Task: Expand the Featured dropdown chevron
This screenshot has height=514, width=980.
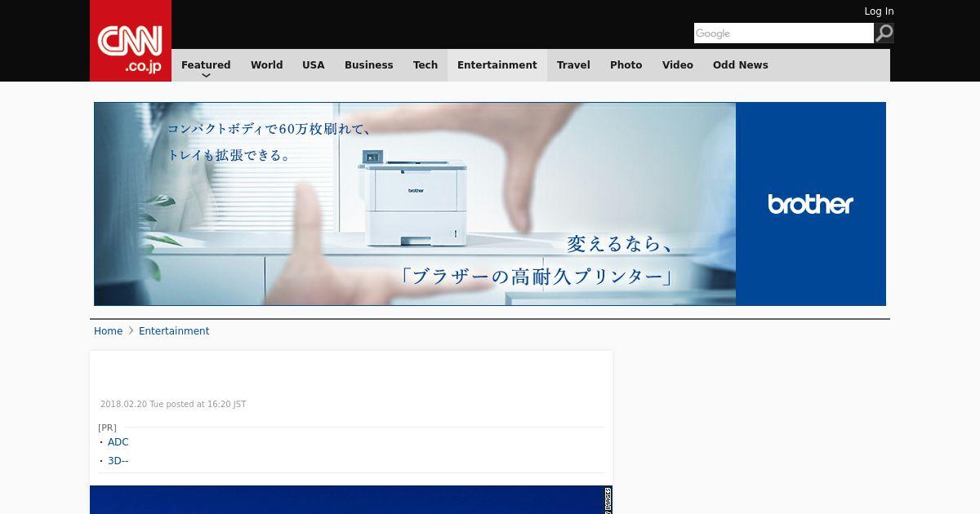Action: point(206,75)
